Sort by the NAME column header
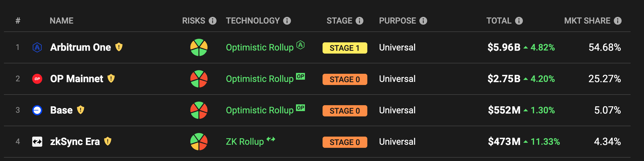Image resolution: width=644 pixels, height=161 pixels. [62, 21]
